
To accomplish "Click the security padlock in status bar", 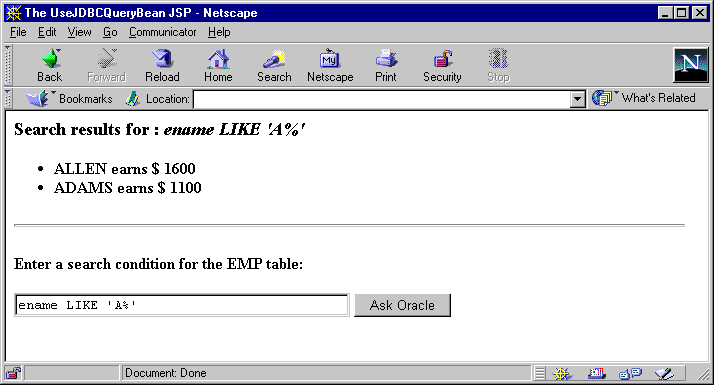I will coord(13,373).
